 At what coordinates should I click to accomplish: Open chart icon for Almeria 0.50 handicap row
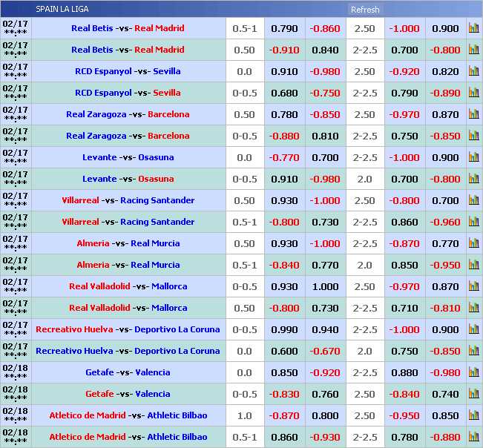point(473,243)
